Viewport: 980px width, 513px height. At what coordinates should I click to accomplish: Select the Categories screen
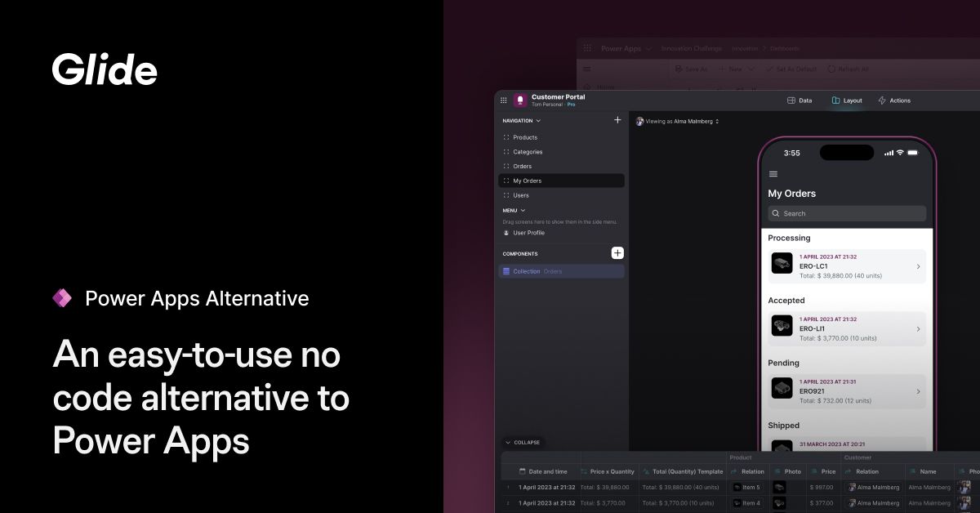[561, 152]
